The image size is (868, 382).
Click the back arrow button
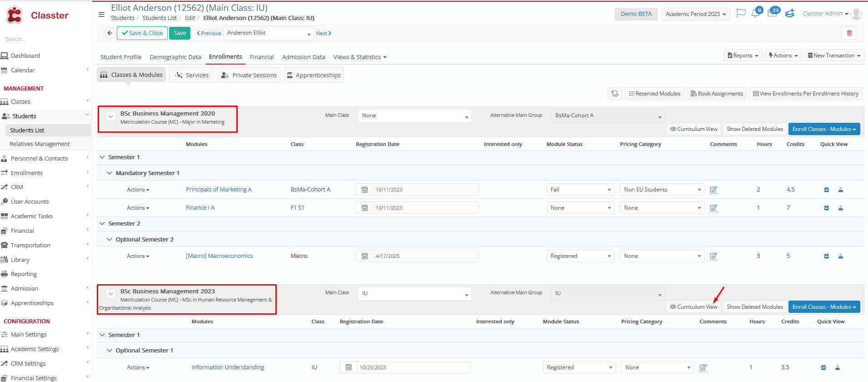110,33
